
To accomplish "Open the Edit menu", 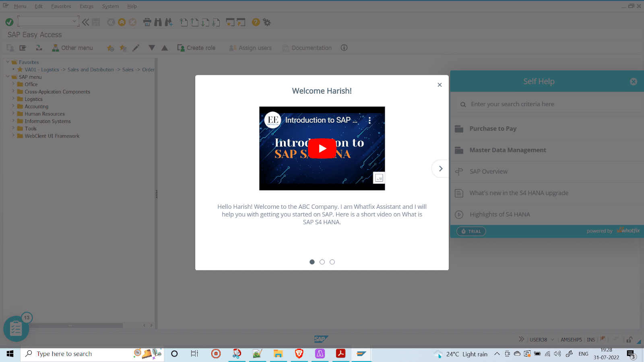I will (38, 6).
